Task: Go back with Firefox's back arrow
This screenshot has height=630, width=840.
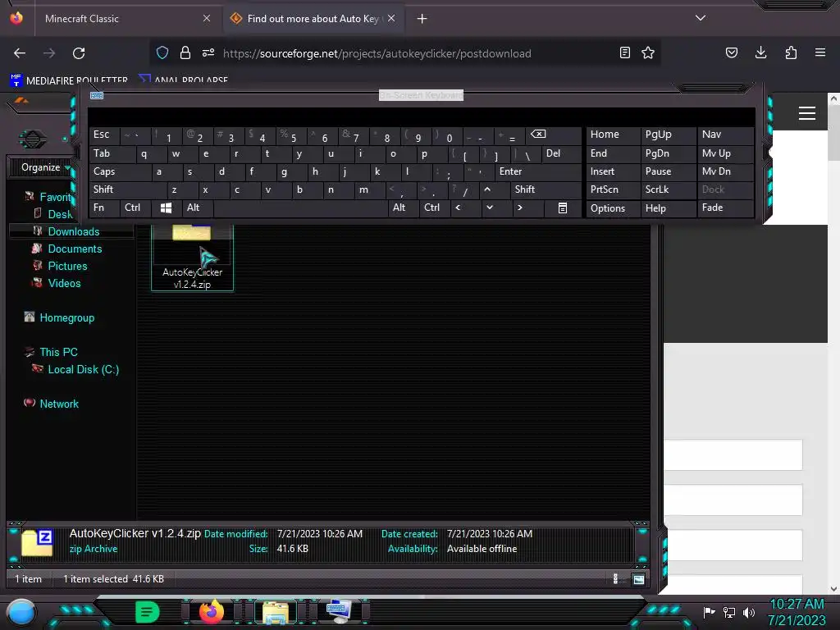Action: [x=20, y=53]
